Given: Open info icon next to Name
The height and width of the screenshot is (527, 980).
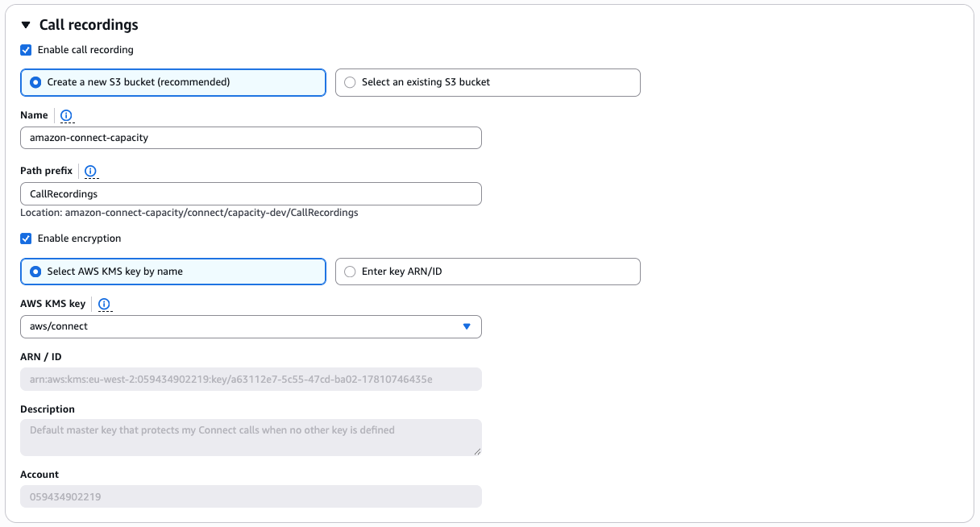Looking at the screenshot, I should [67, 116].
